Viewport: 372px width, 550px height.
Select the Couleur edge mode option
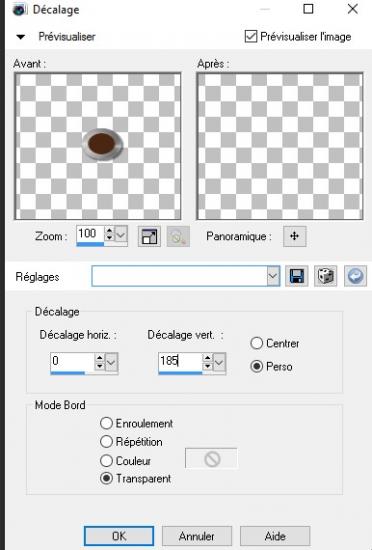(106, 461)
